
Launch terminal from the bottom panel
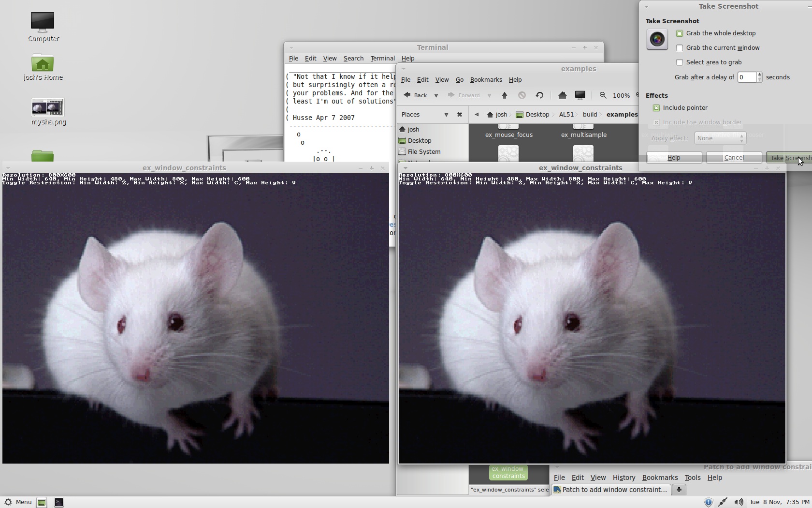[58, 502]
